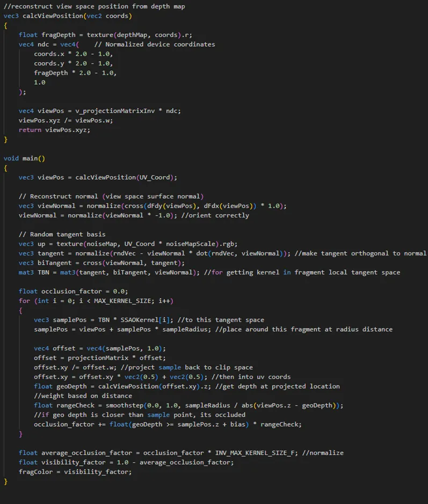Click the line 'return viewPos.xyz;'
Viewport: 428px width, 504px height.
pos(54,130)
